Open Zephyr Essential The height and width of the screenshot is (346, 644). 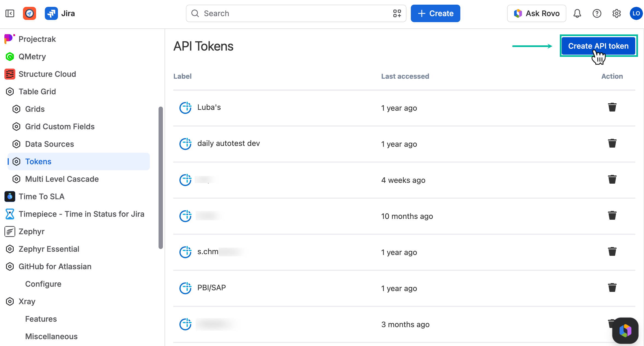click(x=49, y=249)
